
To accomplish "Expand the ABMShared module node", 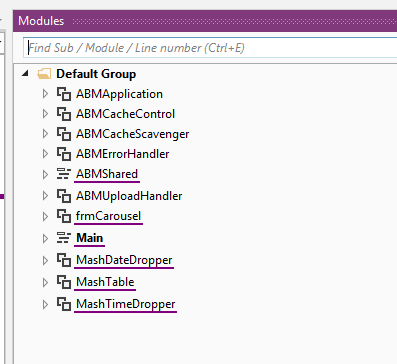I will coord(45,174).
